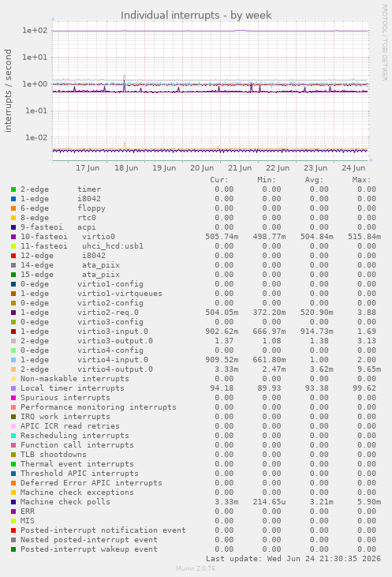This screenshot has width=392, height=577.
Task: Click the Max: column header
Action: (361, 180)
